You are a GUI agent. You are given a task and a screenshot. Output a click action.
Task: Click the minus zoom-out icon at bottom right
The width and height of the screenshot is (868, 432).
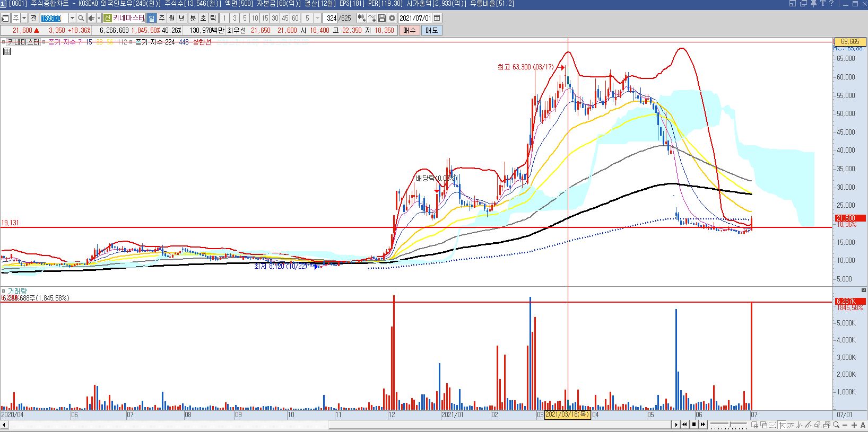845,425
